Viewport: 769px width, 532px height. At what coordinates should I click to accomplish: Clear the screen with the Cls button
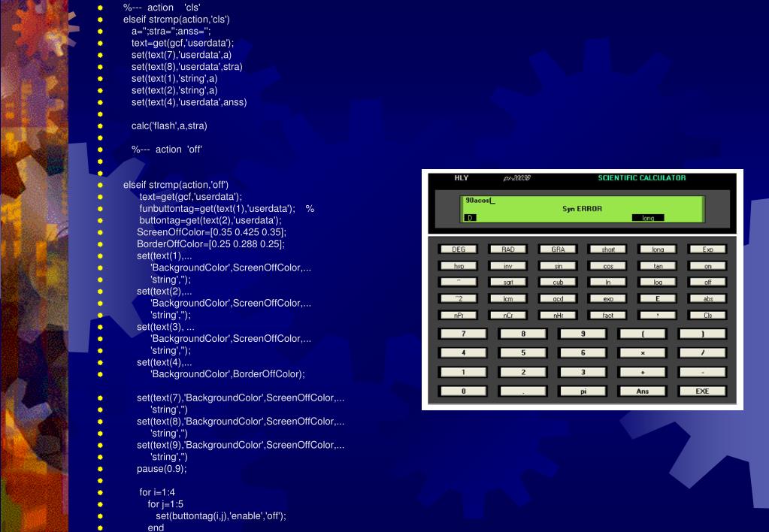pyautogui.click(x=707, y=316)
